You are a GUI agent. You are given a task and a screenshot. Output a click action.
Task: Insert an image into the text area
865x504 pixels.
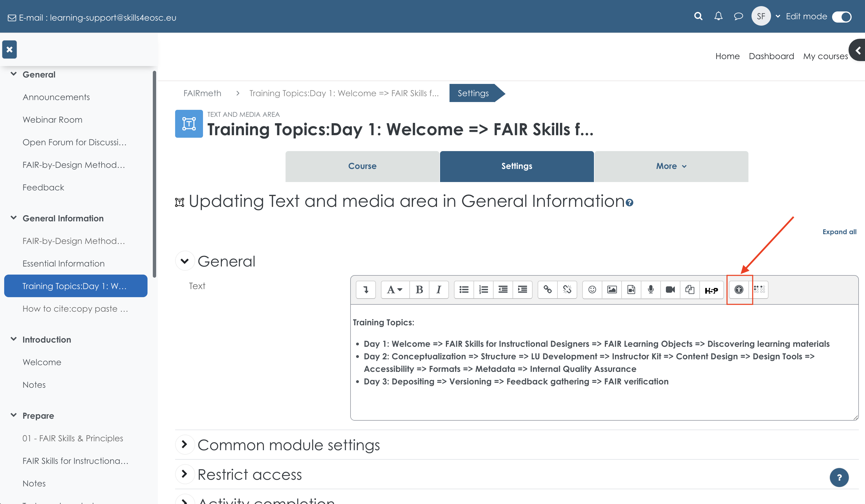(612, 290)
